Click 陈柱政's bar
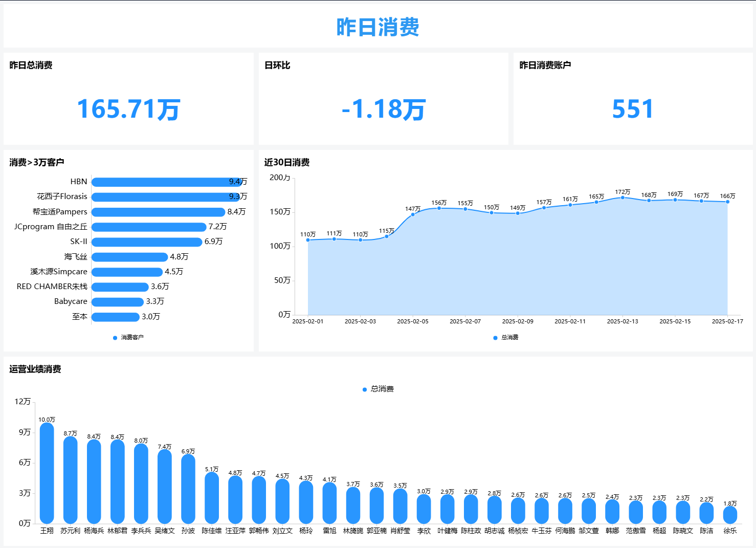The image size is (756, 548). click(471, 509)
